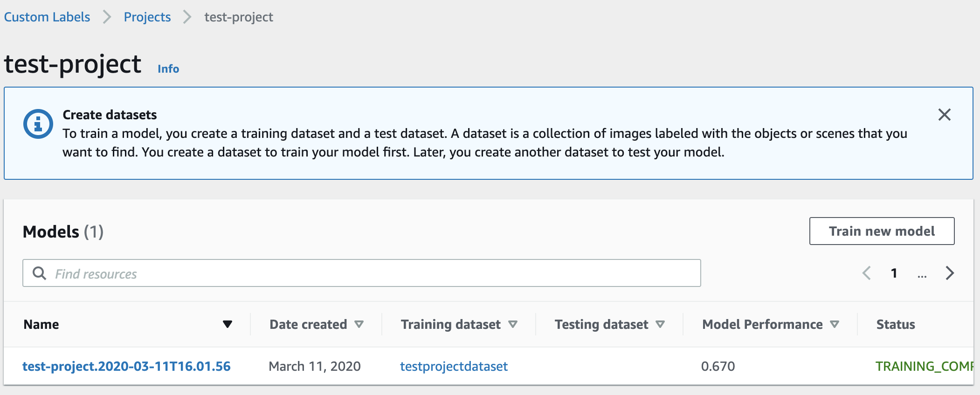This screenshot has height=395, width=980.
Task: Go to next page of models
Action: (x=950, y=273)
